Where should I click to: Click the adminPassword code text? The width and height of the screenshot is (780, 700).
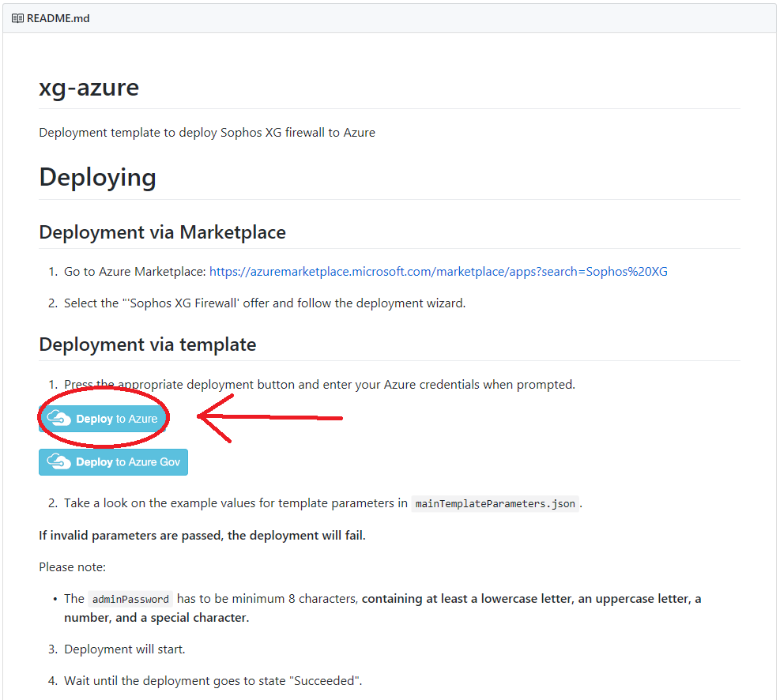pyautogui.click(x=131, y=599)
